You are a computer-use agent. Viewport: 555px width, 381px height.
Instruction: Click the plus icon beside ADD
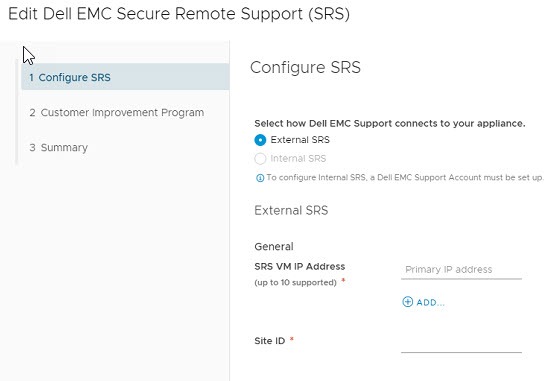click(407, 302)
